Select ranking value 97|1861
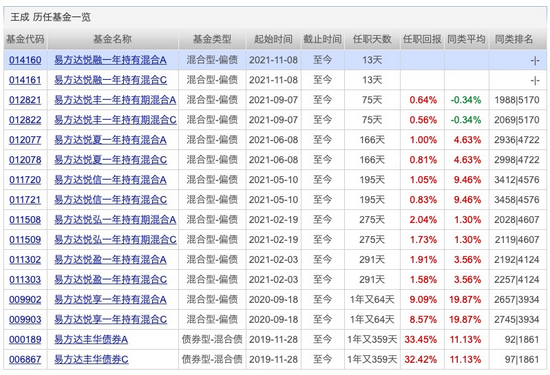This screenshot has height=375, width=550. (x=522, y=360)
